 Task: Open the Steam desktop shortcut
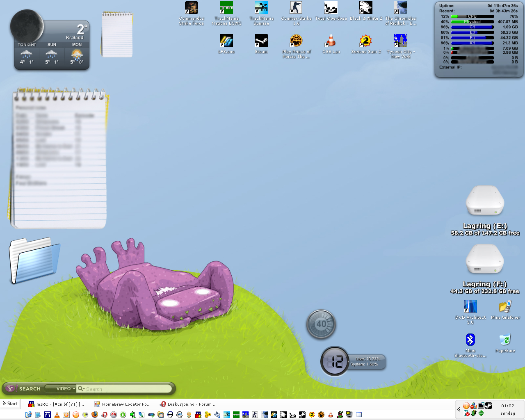click(x=261, y=44)
